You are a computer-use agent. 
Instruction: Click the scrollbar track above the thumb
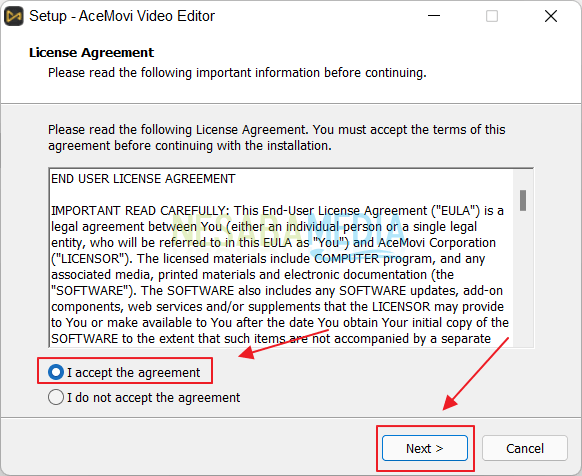coord(523,180)
